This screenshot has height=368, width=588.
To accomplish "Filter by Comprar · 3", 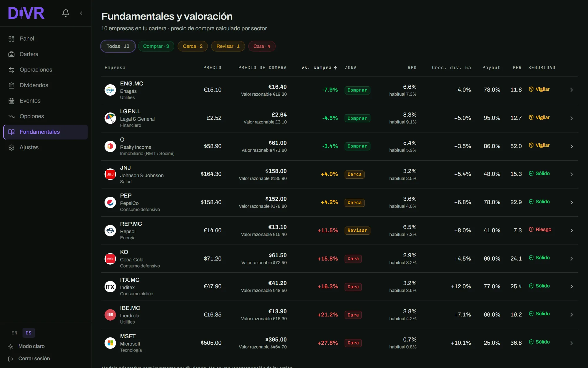I will (156, 46).
